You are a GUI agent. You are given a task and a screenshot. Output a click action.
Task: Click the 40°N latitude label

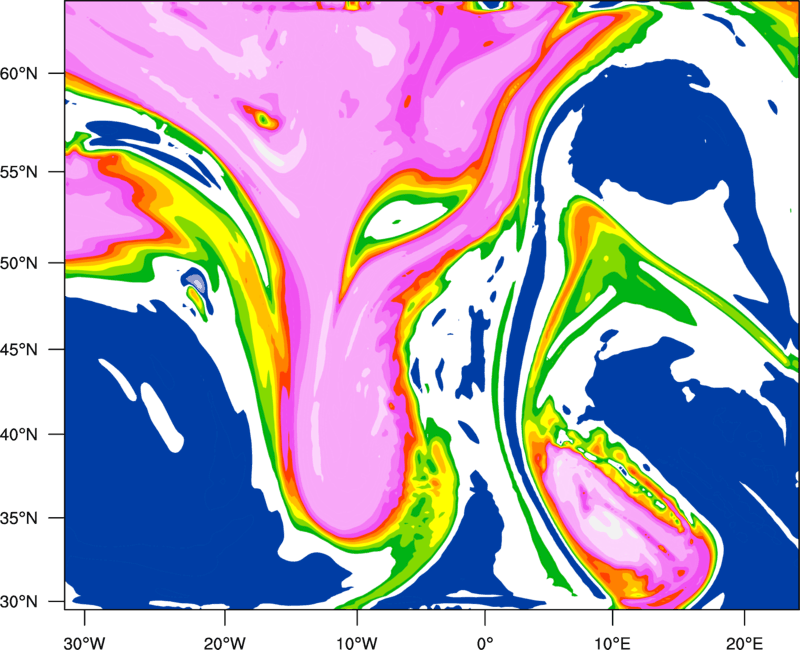(x=19, y=435)
